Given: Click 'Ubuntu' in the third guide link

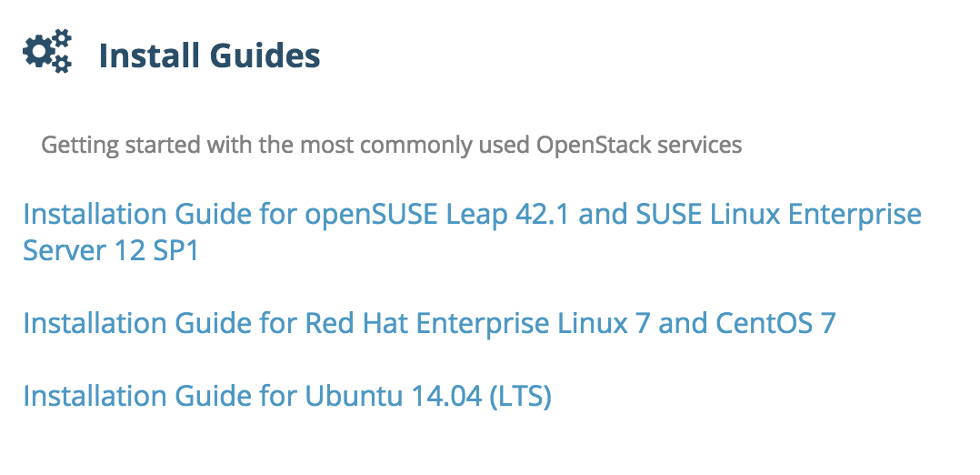Looking at the screenshot, I should 354,396.
